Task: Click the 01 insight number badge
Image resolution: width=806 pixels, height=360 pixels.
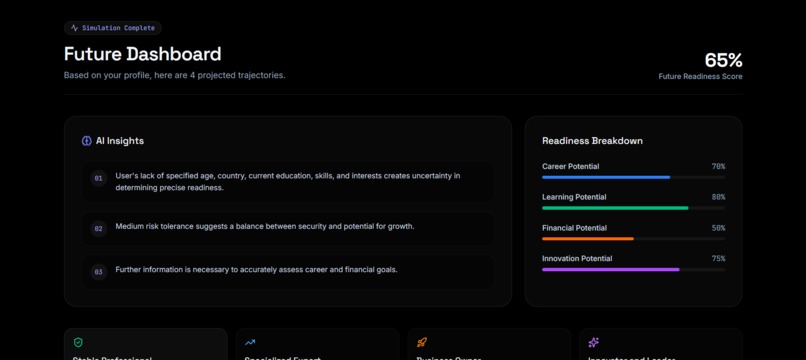Action: (99, 178)
